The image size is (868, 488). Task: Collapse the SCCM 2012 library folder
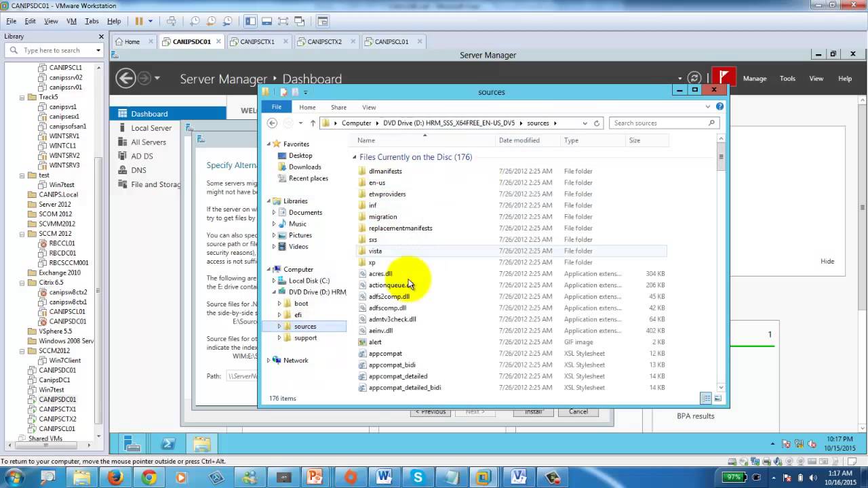pyautogui.click(x=22, y=234)
